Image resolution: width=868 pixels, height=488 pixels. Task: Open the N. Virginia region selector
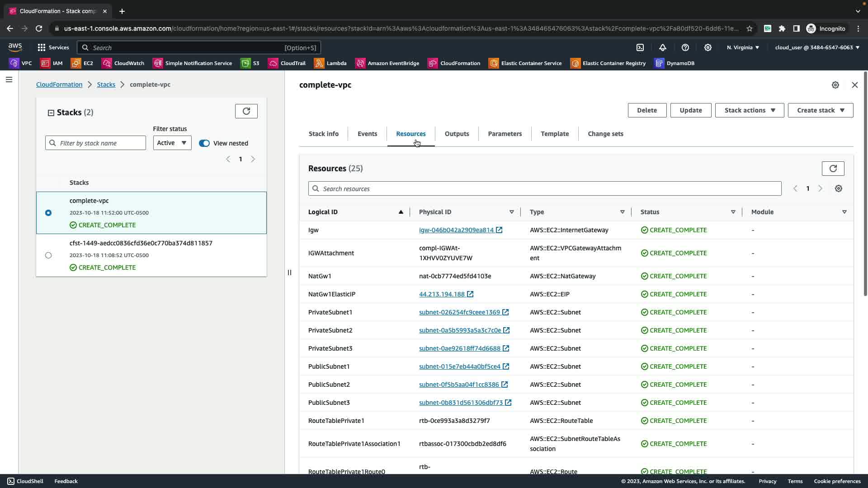tap(742, 47)
